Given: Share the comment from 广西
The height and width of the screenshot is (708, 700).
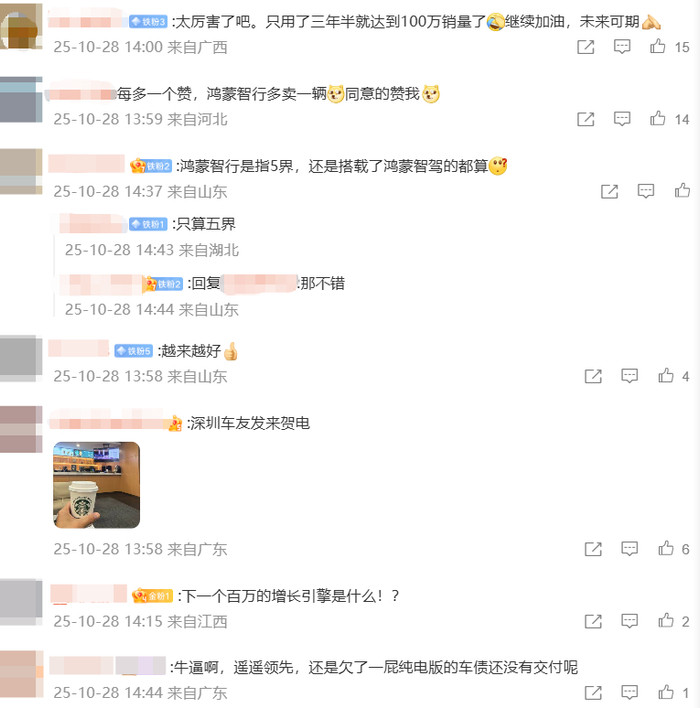Looking at the screenshot, I should point(586,47).
